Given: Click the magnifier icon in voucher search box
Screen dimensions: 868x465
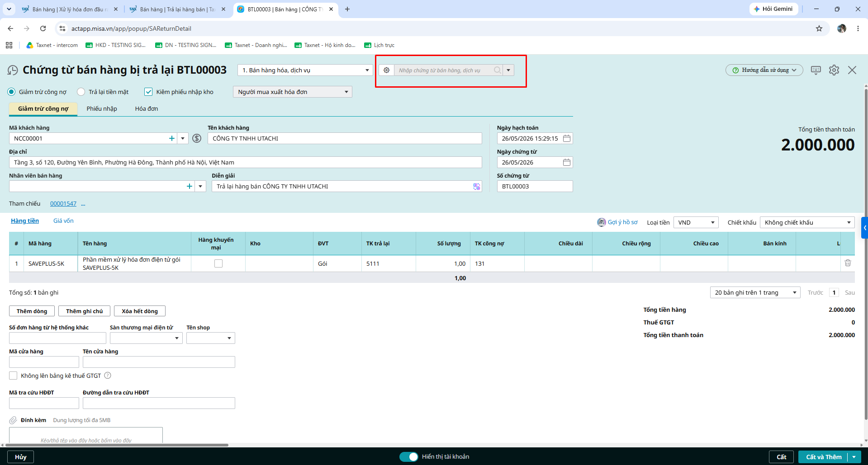Looking at the screenshot, I should pos(497,70).
